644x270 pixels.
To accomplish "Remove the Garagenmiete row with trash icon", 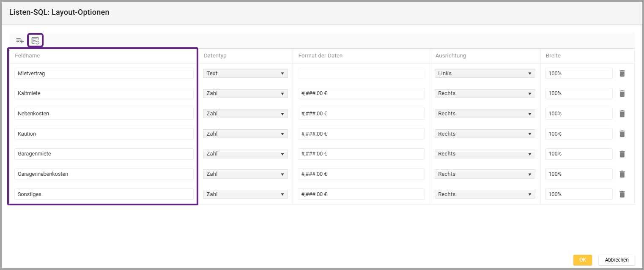I will tap(622, 154).
